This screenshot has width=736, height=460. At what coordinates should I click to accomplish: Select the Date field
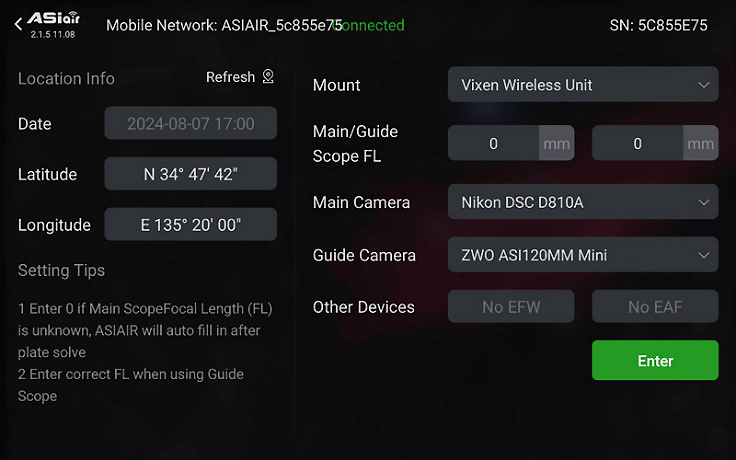pos(191,123)
